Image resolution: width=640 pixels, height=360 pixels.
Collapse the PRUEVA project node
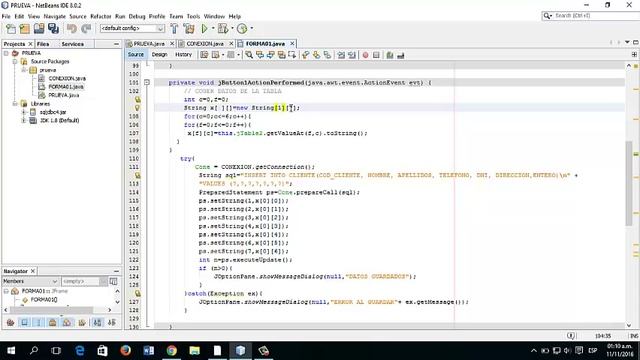point(6,53)
